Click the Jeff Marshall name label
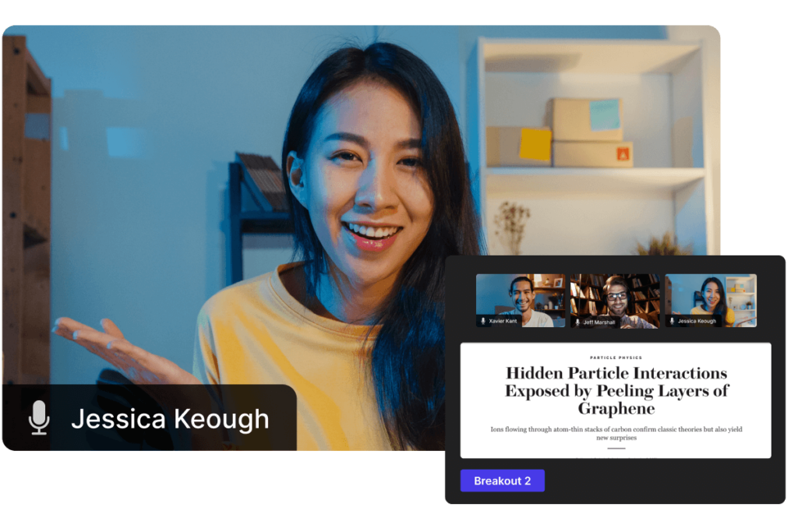This screenshot has height=532, width=798. (600, 321)
